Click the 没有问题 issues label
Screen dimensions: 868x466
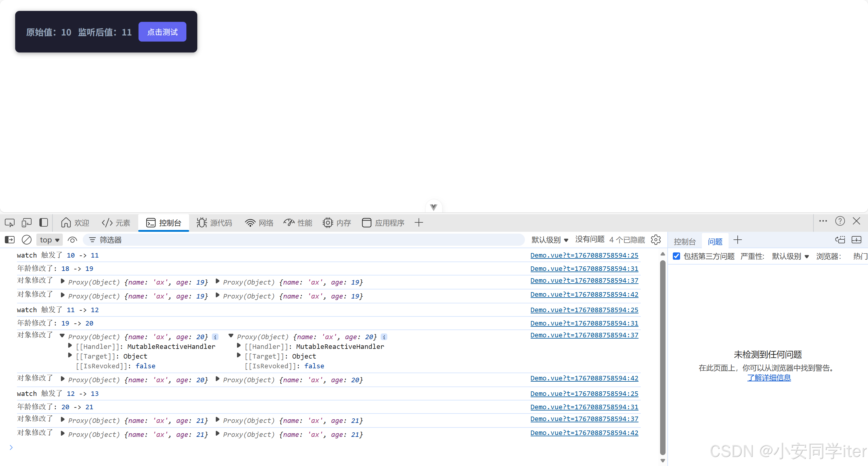tap(590, 239)
